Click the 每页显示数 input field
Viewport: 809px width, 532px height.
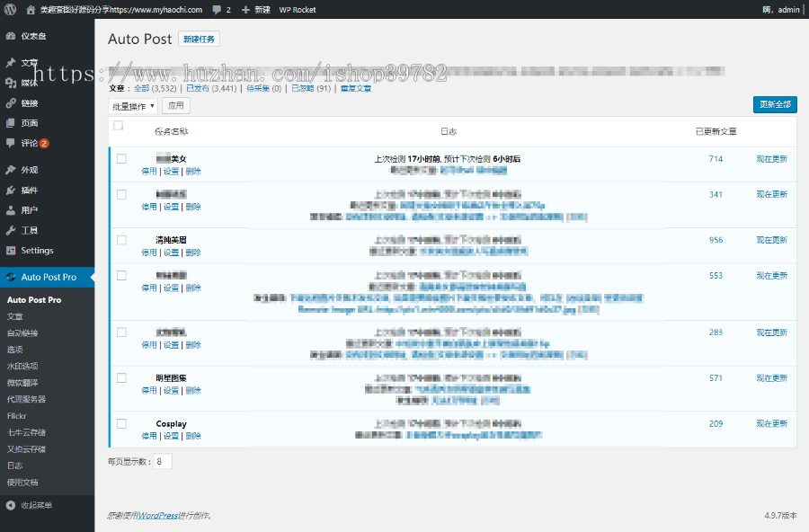[x=162, y=461]
